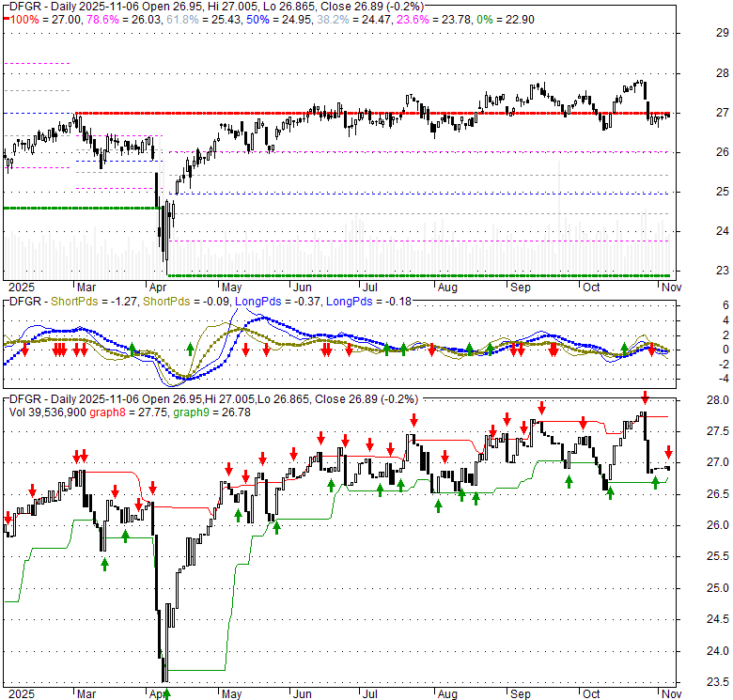Viewport: 733px width, 700px height.
Task: Click 23.5 on the bottom chart price axis
Action: click(718, 682)
